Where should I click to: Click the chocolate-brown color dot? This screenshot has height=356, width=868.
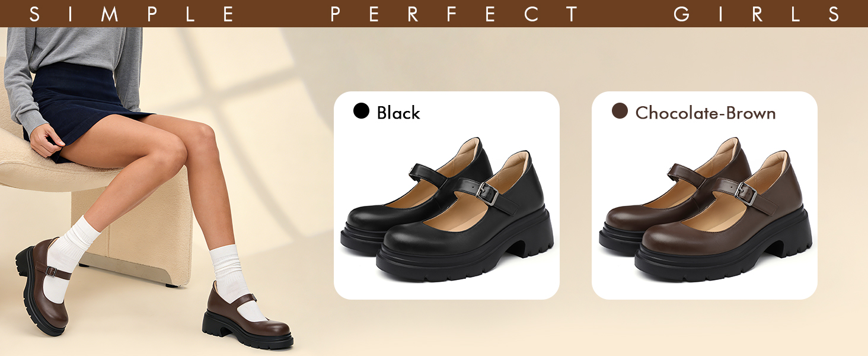coord(620,111)
